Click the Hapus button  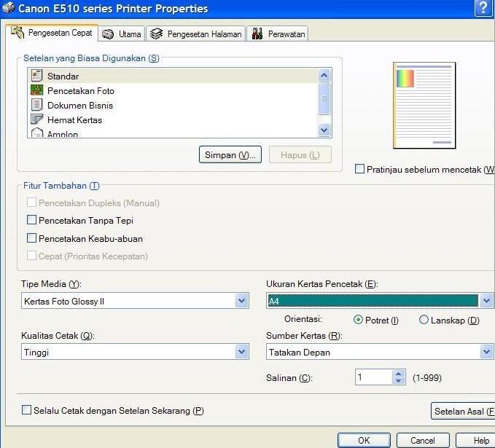coord(300,154)
